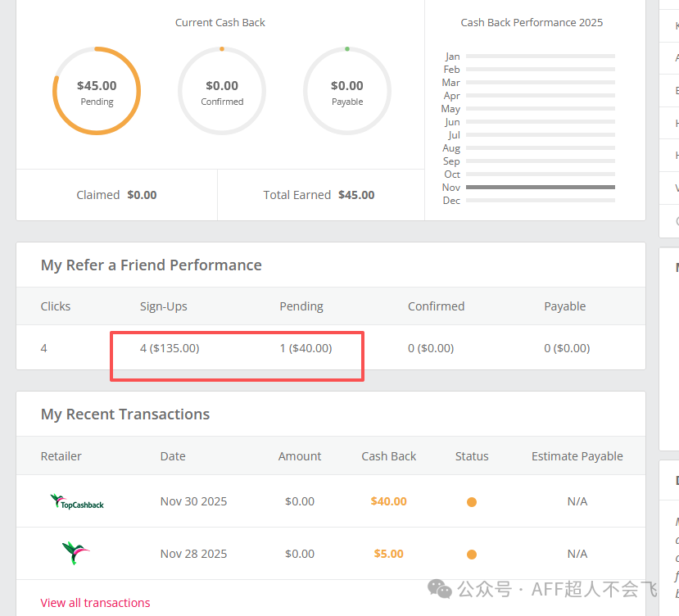Viewport: 679px width, 616px height.
Task: Click the Jan performance bar
Action: (x=541, y=56)
